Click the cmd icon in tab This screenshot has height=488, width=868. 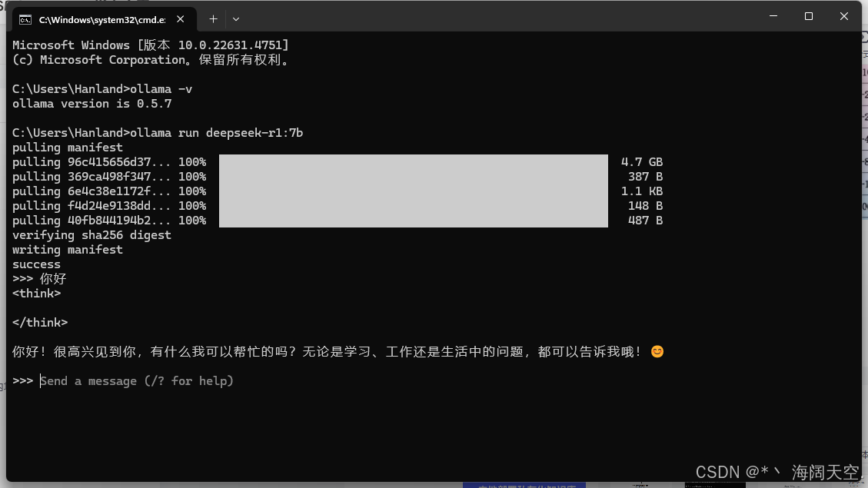pos(25,20)
